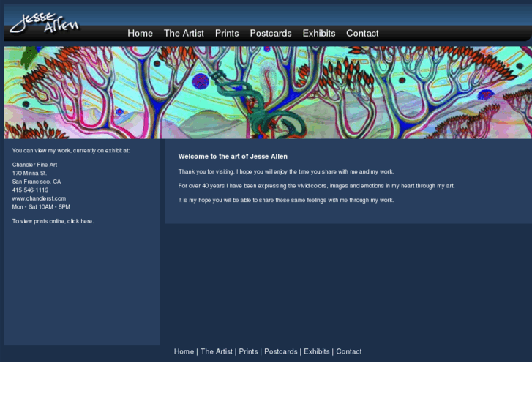Viewport: 532px width, 399px height.
Task: Go to Prints in the top navigation
Action: 227,33
